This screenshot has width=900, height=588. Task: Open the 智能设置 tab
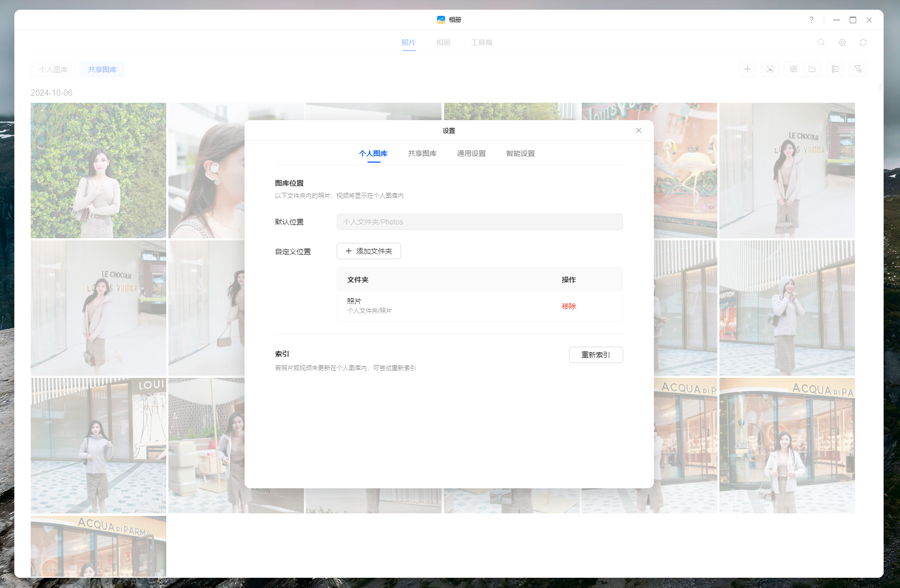point(521,153)
